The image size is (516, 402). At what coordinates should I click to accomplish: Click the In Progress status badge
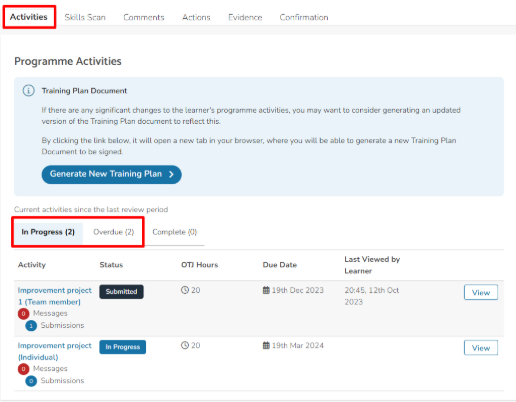pyautogui.click(x=122, y=347)
